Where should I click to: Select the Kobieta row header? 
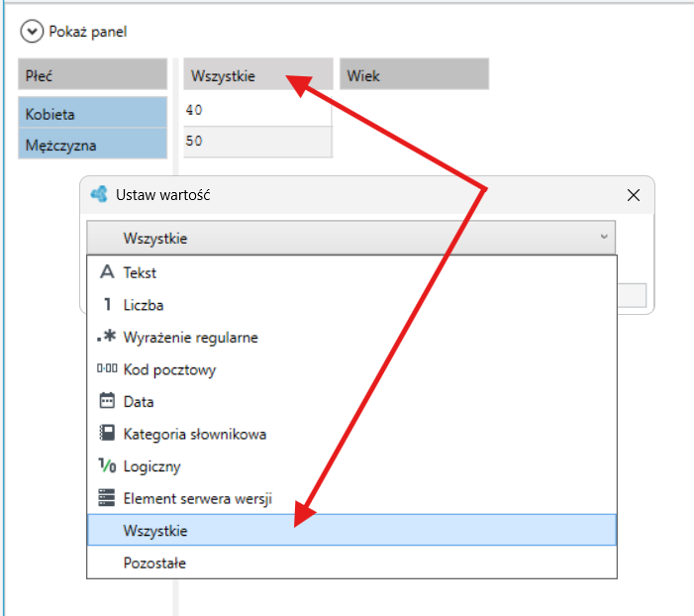coord(92,113)
